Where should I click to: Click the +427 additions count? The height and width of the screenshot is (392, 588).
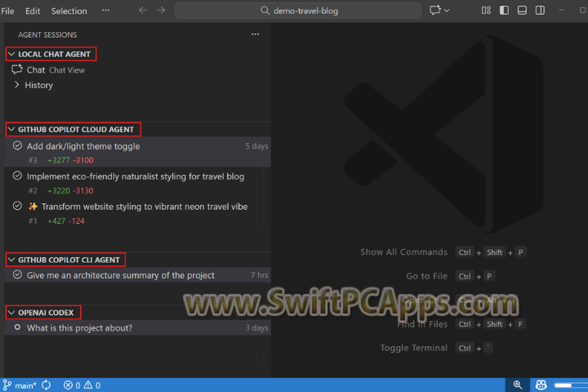click(56, 221)
